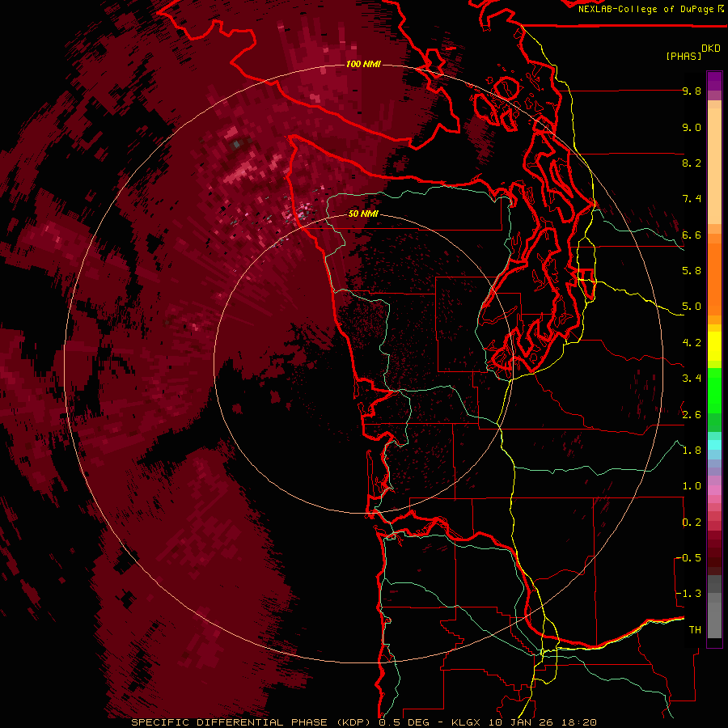This screenshot has height=728, width=728.
Task: Click the 1.8 value on the color scale
Action: click(x=692, y=451)
